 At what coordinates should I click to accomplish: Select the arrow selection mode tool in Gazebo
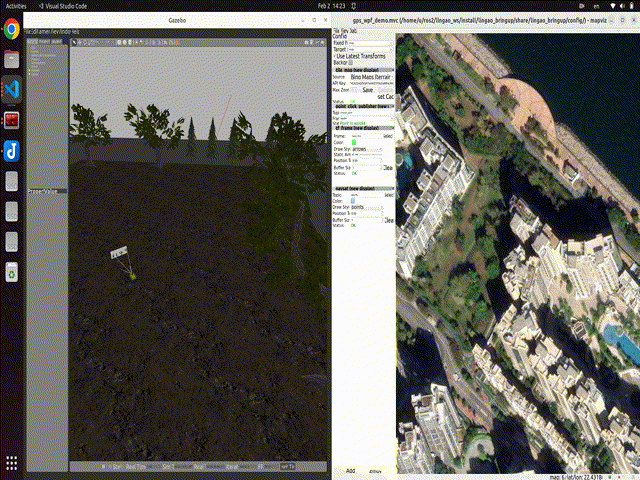(74, 42)
